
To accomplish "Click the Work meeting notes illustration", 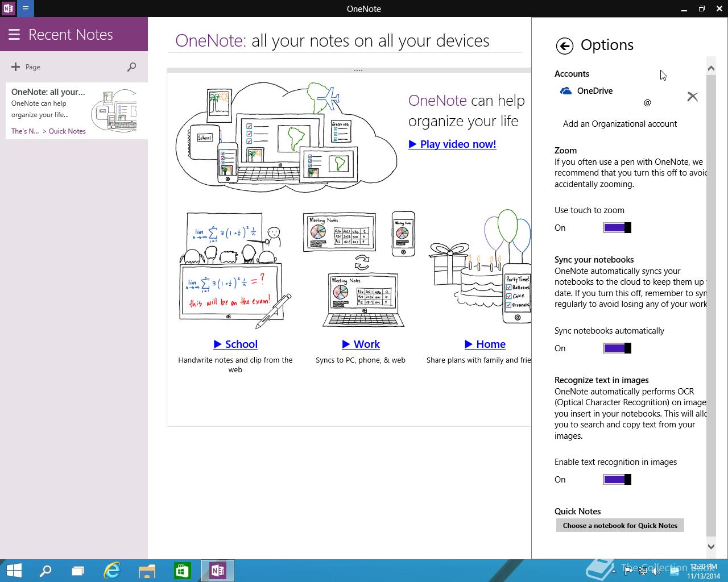I will tap(359, 269).
